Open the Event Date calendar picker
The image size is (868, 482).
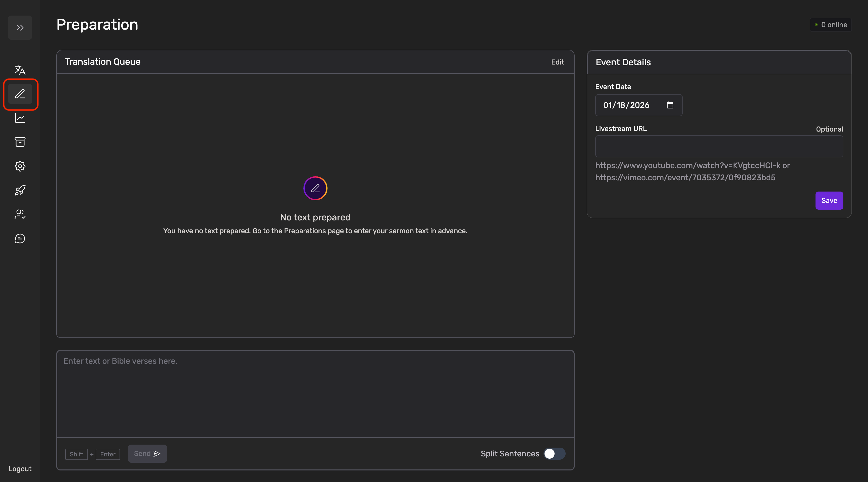click(x=670, y=105)
